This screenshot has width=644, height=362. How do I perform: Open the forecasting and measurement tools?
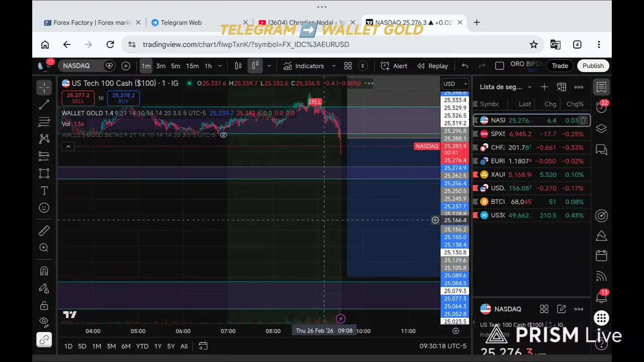44,156
